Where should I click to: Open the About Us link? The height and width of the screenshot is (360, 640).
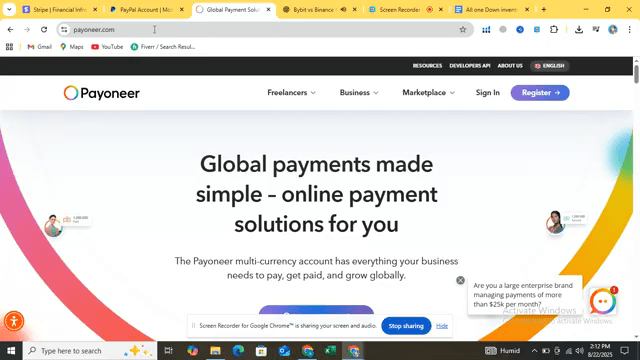510,66
